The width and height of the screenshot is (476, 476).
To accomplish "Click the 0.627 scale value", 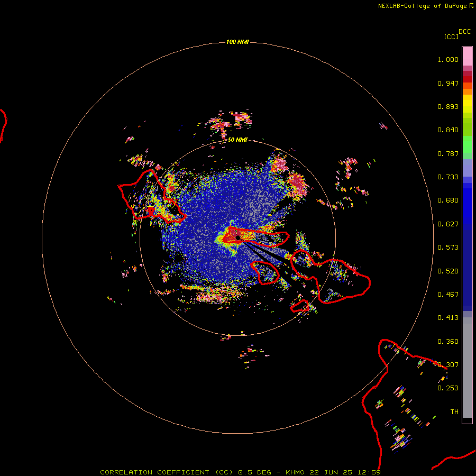I will [x=448, y=224].
